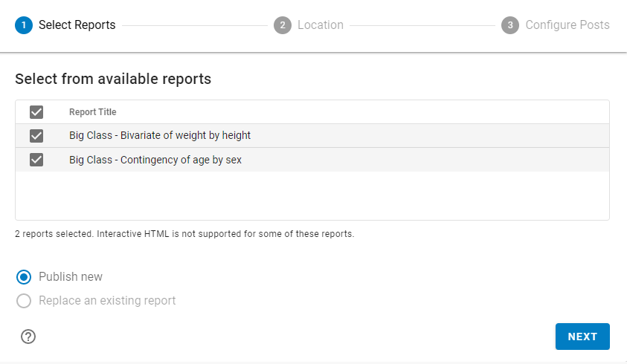Open help with the question mark icon
Viewport: 627px width, 364px height.
click(28, 337)
